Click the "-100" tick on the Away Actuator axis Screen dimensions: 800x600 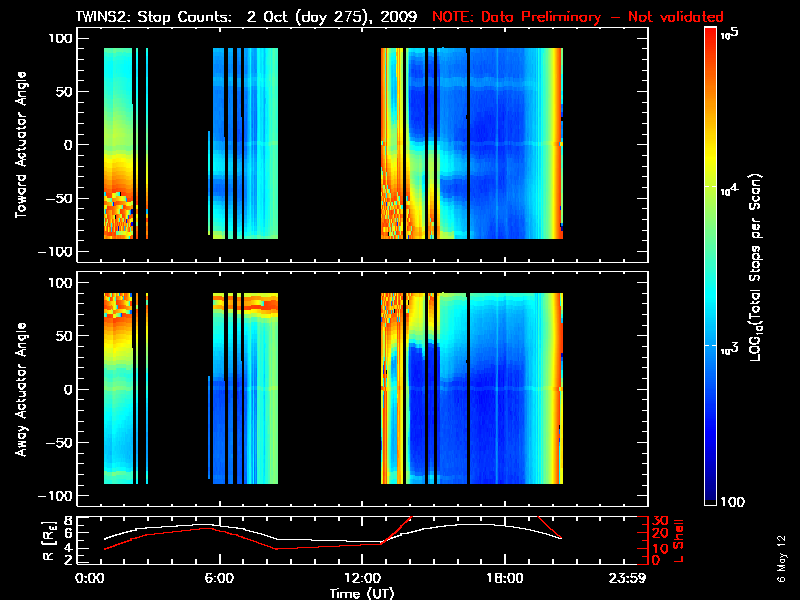[x=56, y=496]
